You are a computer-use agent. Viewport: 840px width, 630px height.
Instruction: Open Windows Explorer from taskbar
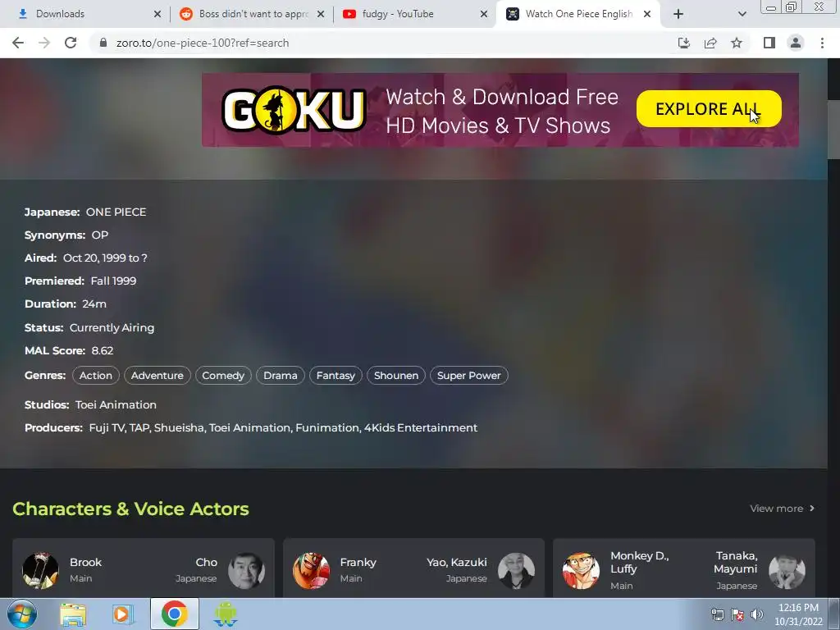[72, 614]
